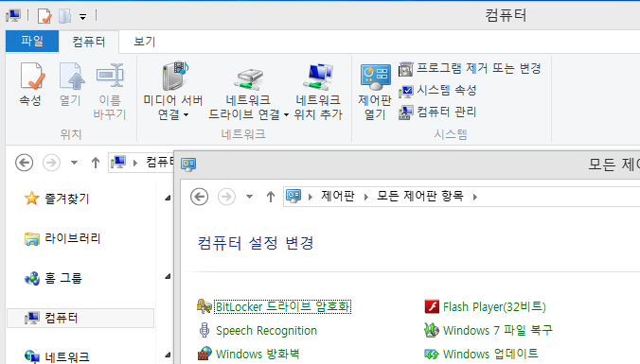The height and width of the screenshot is (364, 640).
Task: Click the Windows Update icon
Action: pyautogui.click(x=432, y=354)
